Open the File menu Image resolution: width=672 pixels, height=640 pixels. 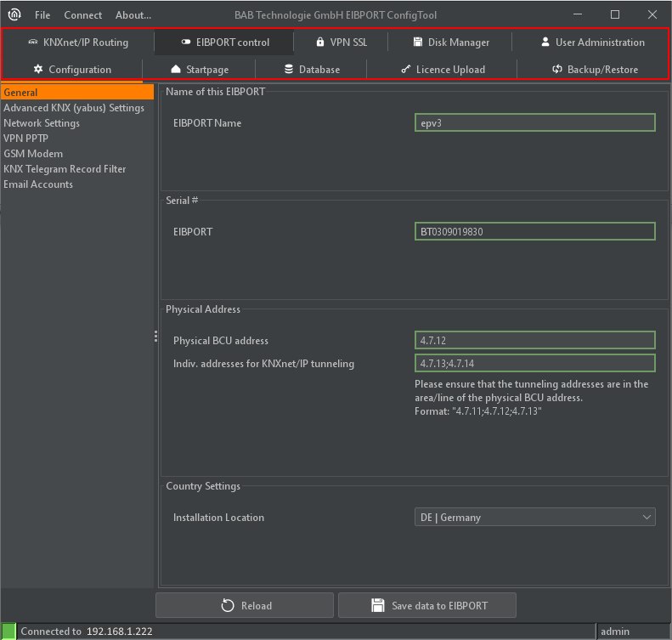[x=42, y=15]
